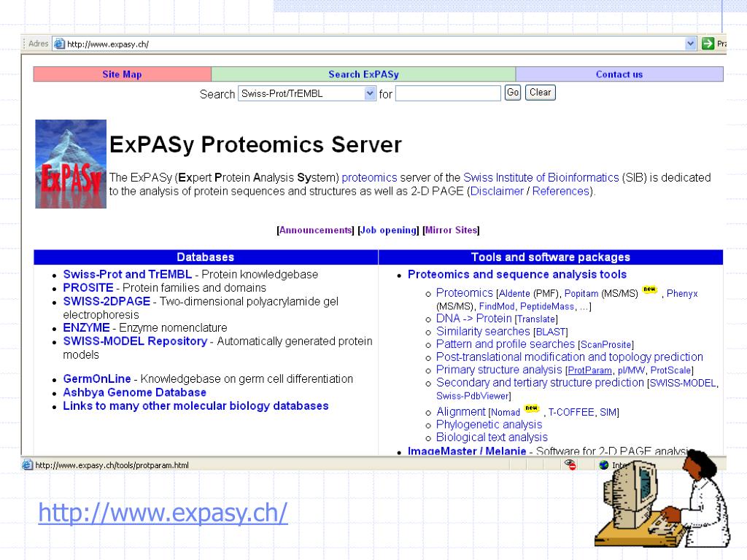The image size is (747, 560).
Task: Open the Disclaimer link
Action: (x=497, y=192)
